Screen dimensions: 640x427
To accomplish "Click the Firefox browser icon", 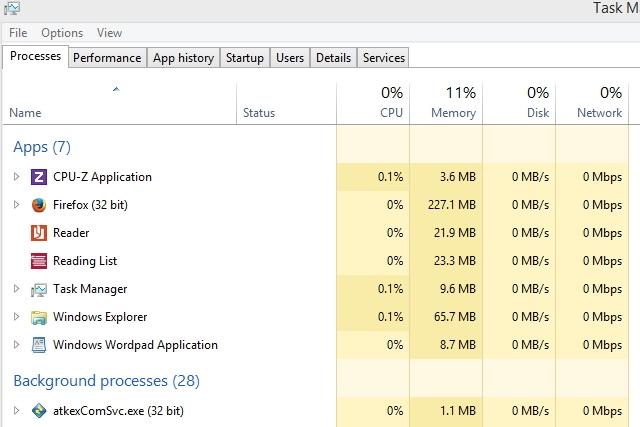I will [39, 205].
